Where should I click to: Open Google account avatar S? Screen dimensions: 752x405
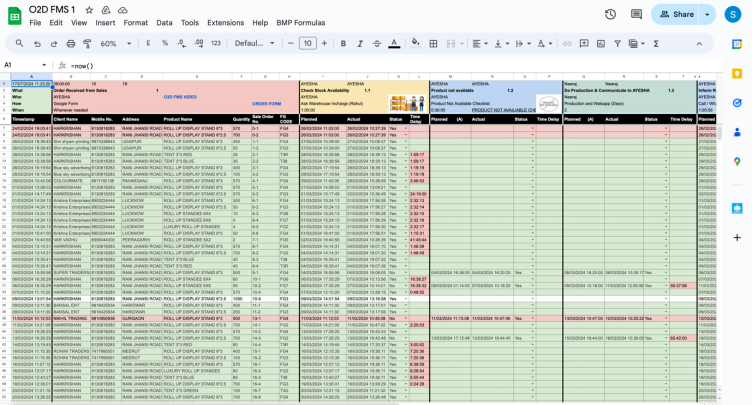click(732, 14)
